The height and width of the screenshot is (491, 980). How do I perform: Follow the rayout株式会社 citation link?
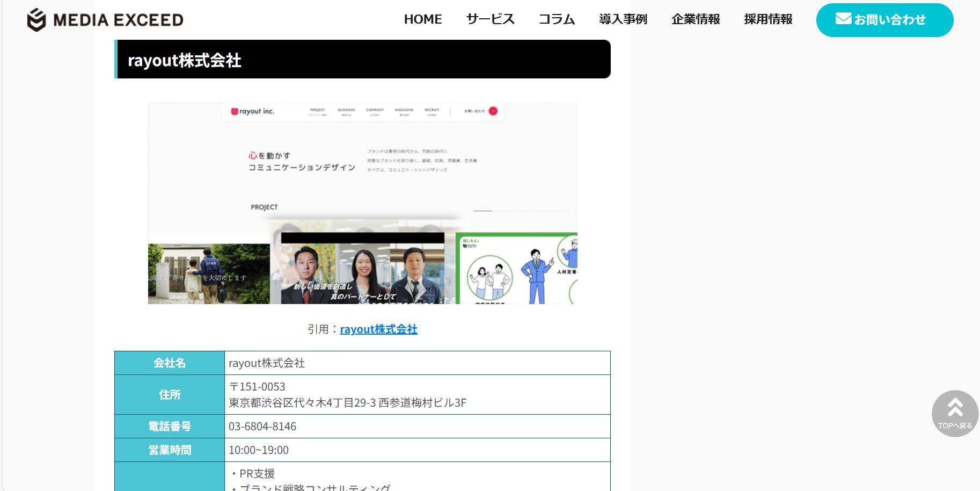click(378, 329)
